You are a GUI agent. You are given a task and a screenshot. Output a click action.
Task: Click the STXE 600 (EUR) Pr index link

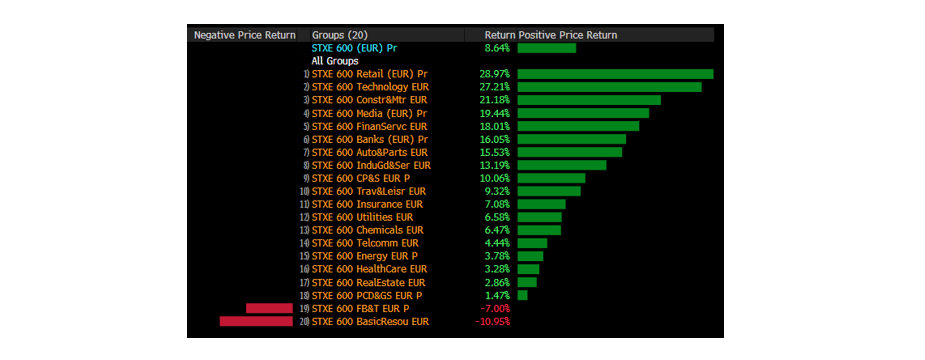354,48
